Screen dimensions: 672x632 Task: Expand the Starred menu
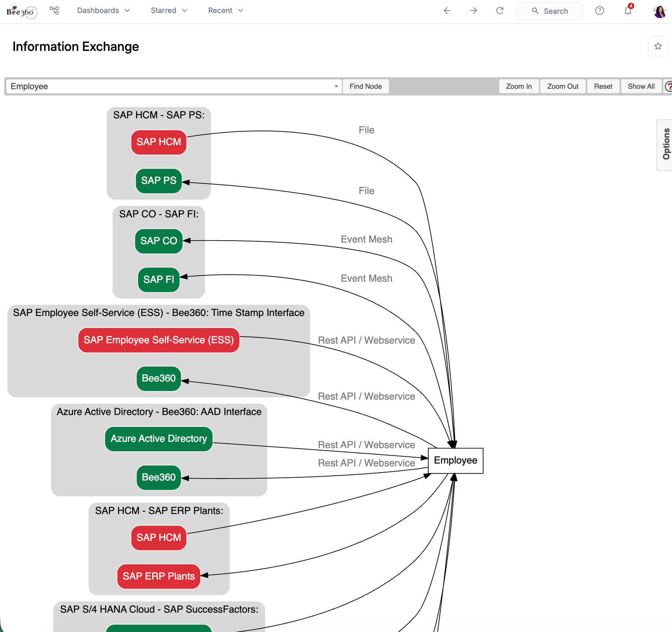tap(169, 11)
